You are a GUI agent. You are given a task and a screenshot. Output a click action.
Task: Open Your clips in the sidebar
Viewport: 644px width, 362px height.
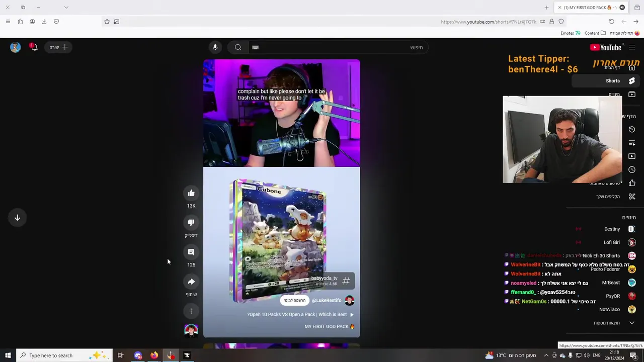(606, 197)
